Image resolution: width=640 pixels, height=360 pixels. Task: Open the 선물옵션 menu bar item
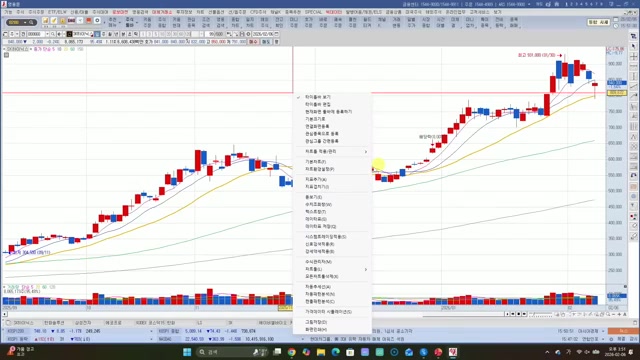coord(216,13)
